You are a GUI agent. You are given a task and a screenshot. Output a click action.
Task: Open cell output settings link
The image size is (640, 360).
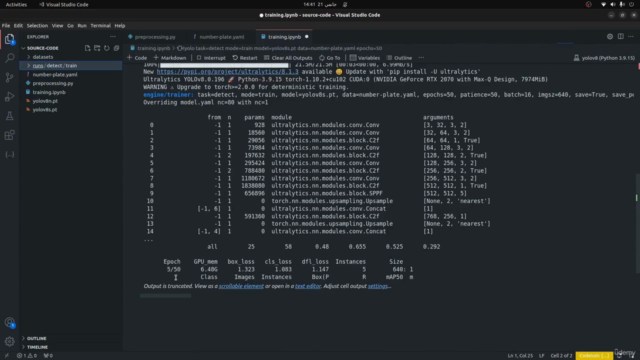pos(378,286)
